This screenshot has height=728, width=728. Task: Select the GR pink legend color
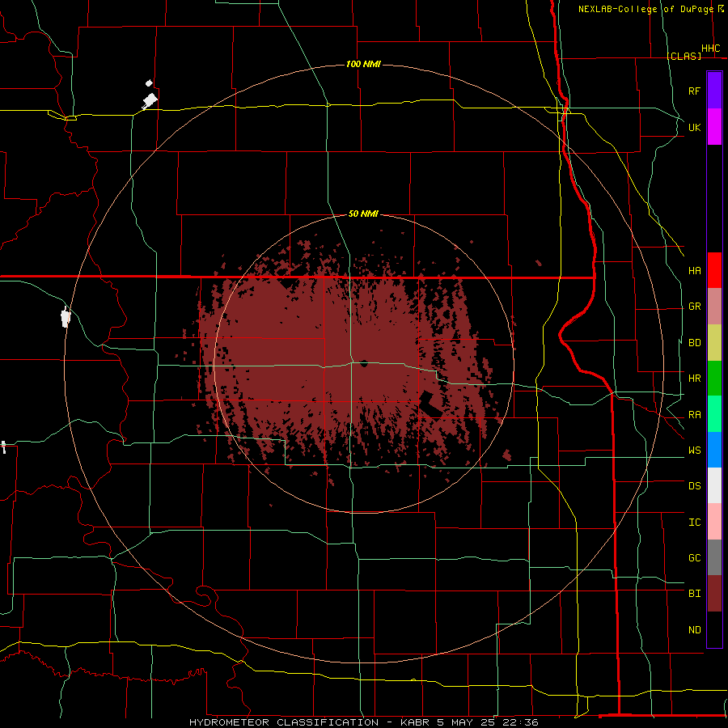click(x=714, y=307)
